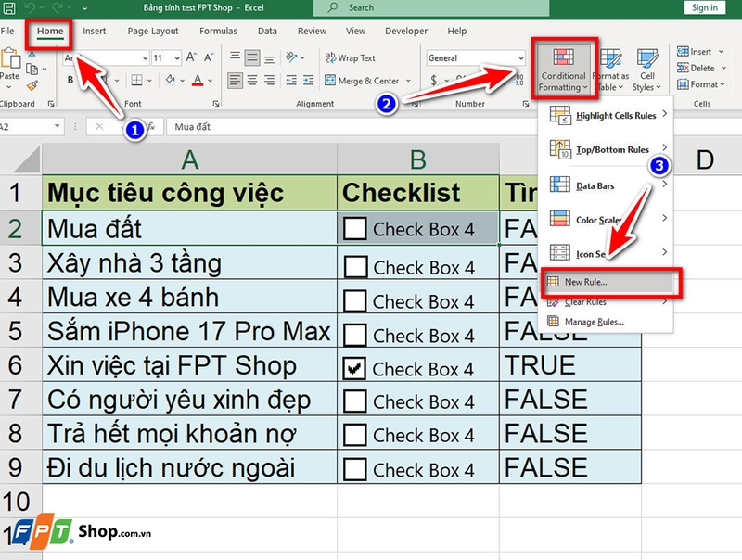This screenshot has width=742, height=560.
Task: Click the Sign in button
Action: 704,7
